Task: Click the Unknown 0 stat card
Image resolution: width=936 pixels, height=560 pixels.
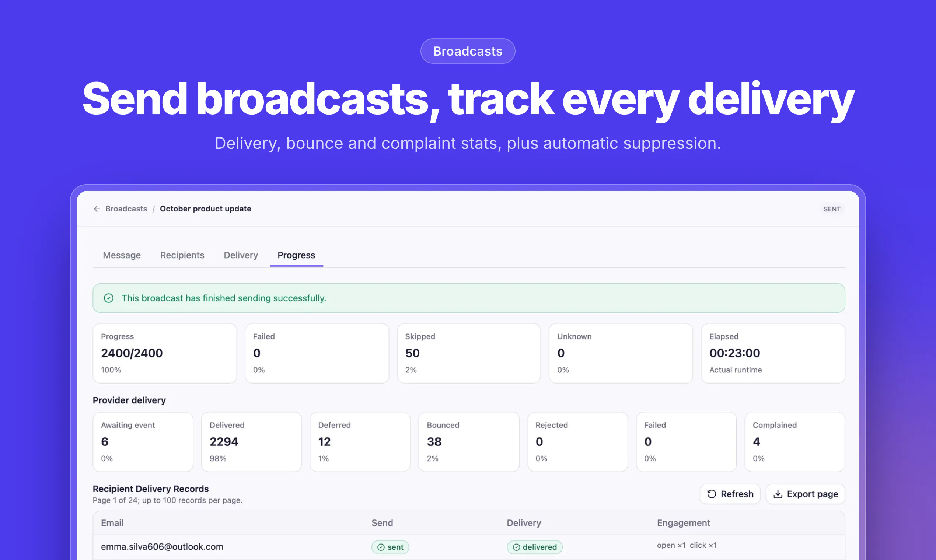Action: 621,353
